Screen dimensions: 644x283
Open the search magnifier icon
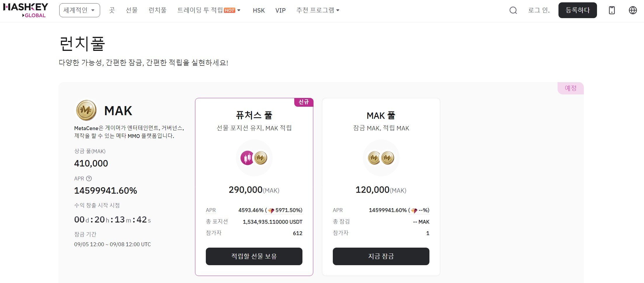coord(513,10)
